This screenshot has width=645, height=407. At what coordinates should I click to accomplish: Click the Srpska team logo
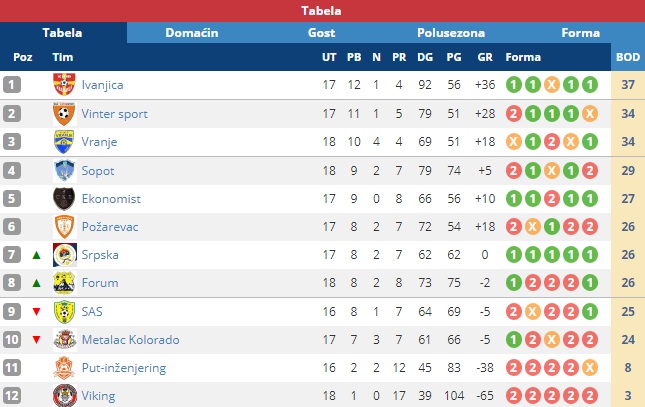click(65, 255)
